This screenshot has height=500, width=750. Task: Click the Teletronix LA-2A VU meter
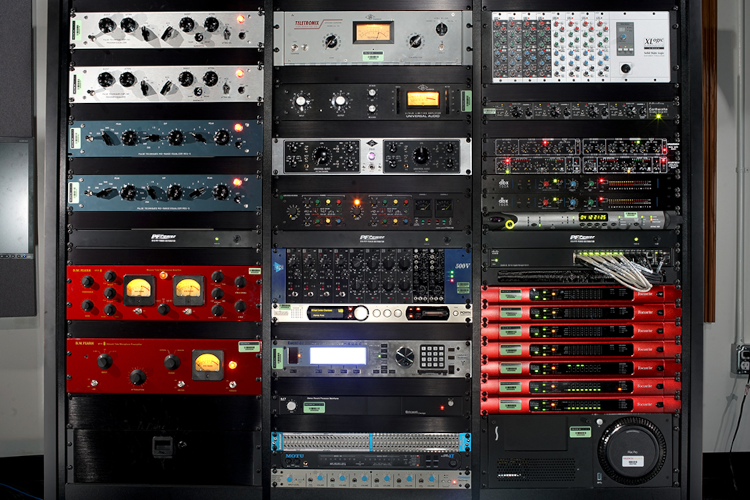(373, 33)
